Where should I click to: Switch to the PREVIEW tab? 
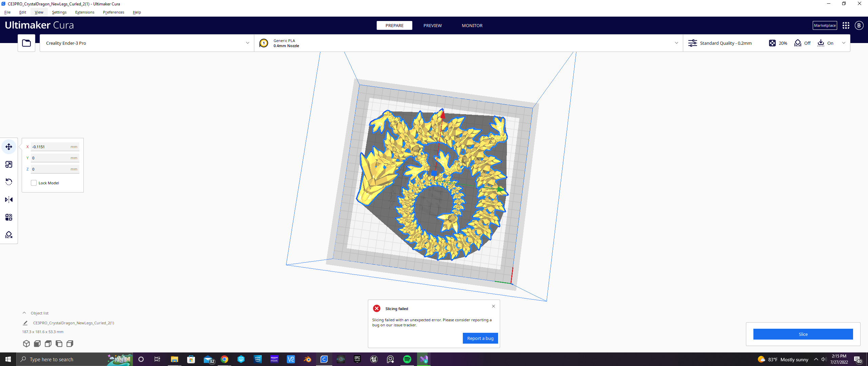tap(432, 25)
